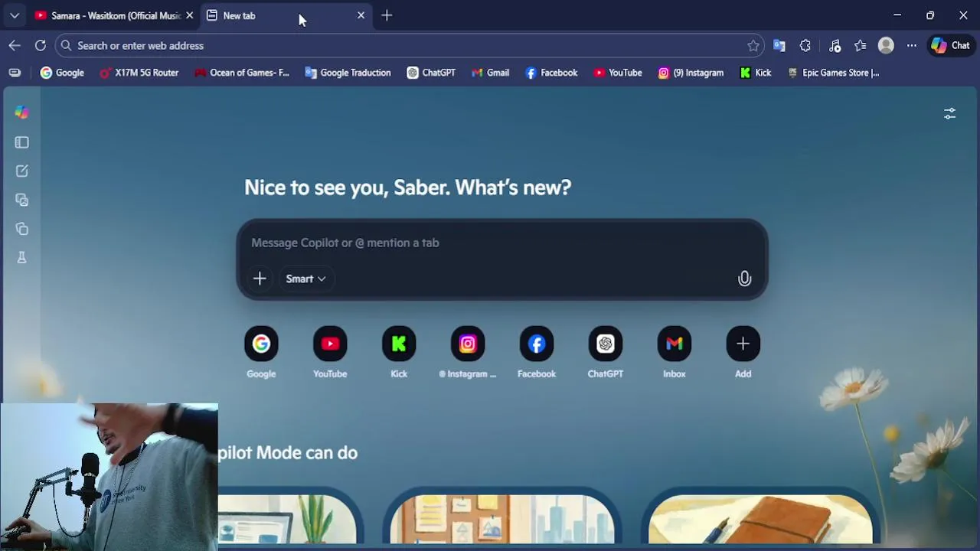Open the Facebook bookmark

click(551, 73)
